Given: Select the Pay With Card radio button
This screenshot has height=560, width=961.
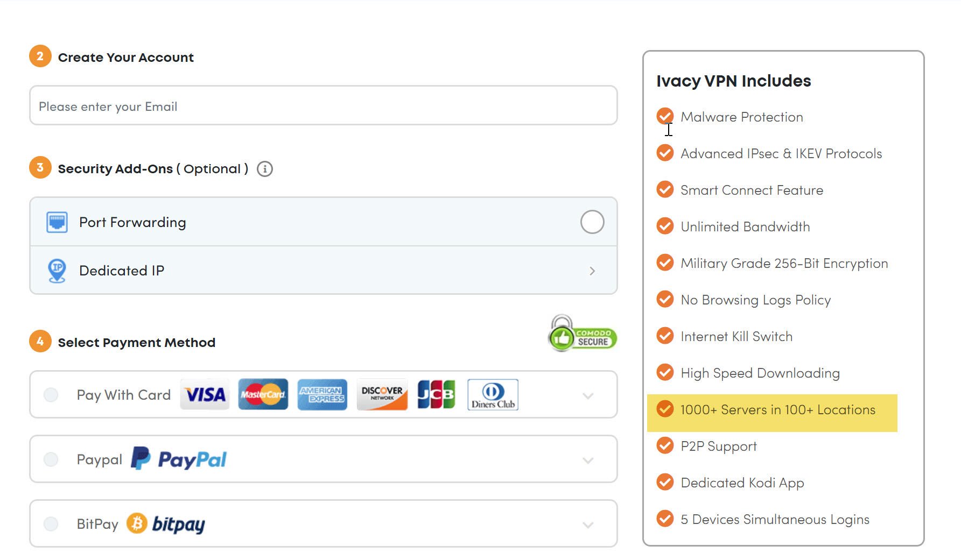Looking at the screenshot, I should (x=51, y=395).
